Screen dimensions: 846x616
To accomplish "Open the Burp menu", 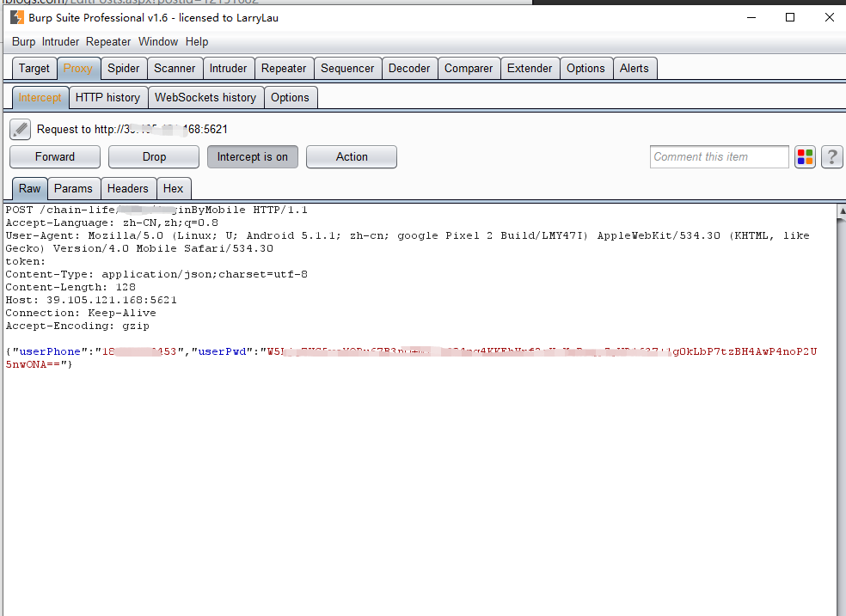I will 24,41.
